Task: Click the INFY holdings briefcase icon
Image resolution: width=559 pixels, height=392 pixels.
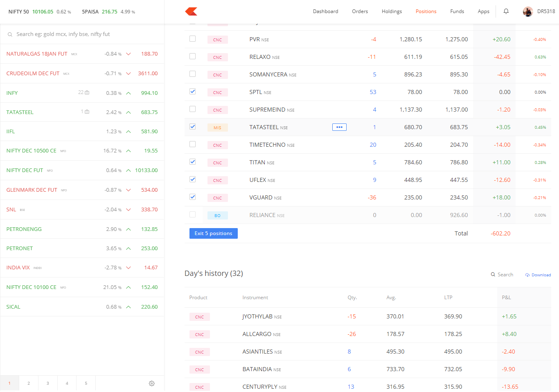Action: (87, 92)
